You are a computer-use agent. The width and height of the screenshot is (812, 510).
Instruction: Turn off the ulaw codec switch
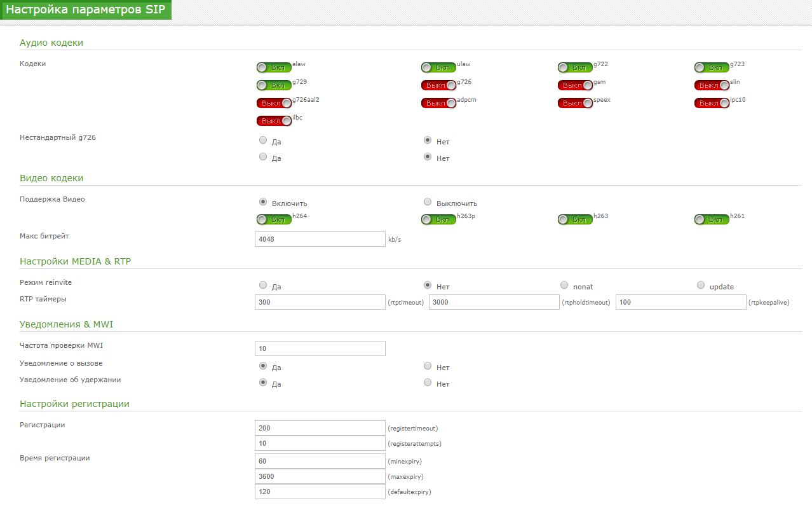pos(438,67)
